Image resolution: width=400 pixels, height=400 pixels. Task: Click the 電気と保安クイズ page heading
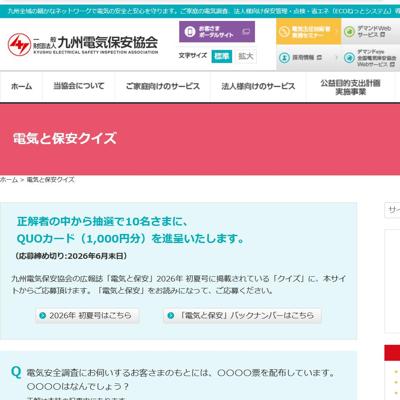[65, 138]
